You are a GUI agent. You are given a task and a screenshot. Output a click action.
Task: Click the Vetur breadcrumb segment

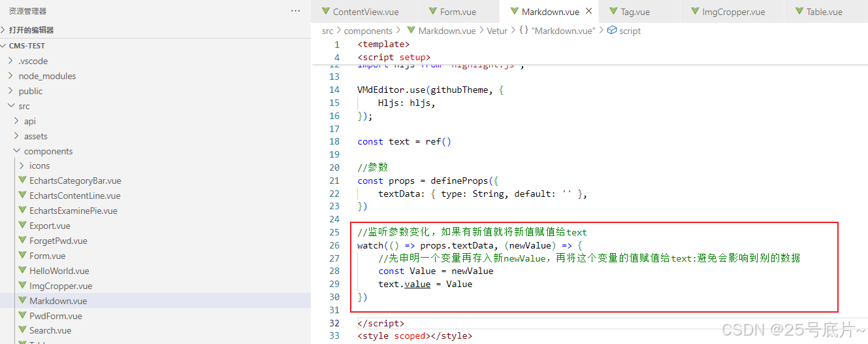(x=498, y=31)
